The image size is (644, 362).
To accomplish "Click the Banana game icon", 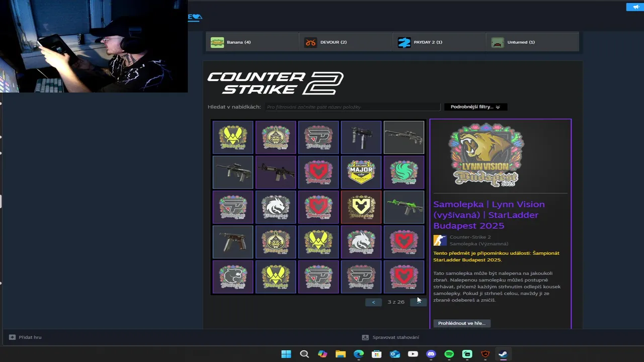I will [x=217, y=42].
